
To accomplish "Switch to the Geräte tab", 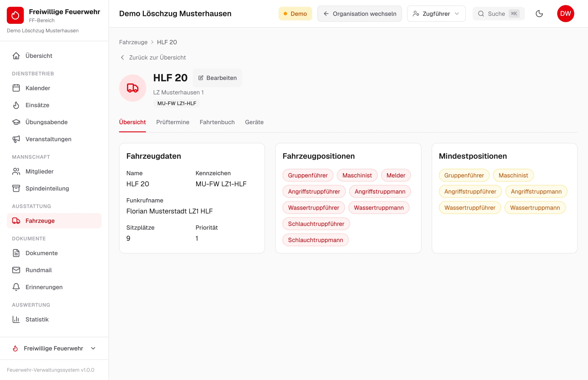I will click(x=254, y=122).
